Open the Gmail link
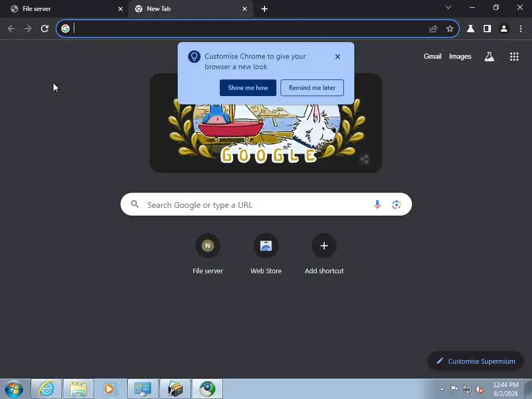This screenshot has height=399, width=532. click(x=432, y=56)
